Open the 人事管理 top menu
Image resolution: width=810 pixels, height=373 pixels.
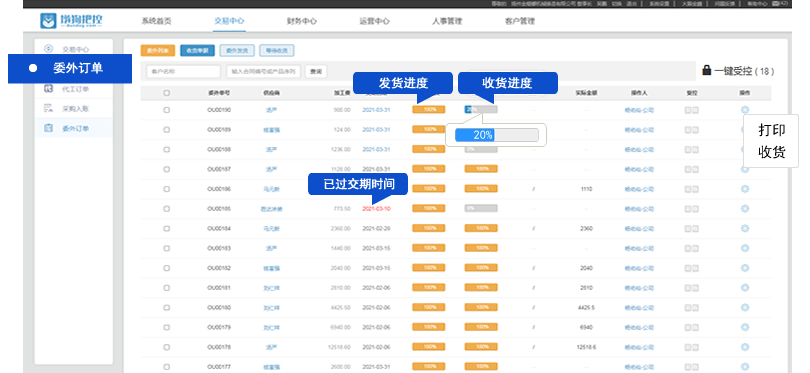click(447, 21)
